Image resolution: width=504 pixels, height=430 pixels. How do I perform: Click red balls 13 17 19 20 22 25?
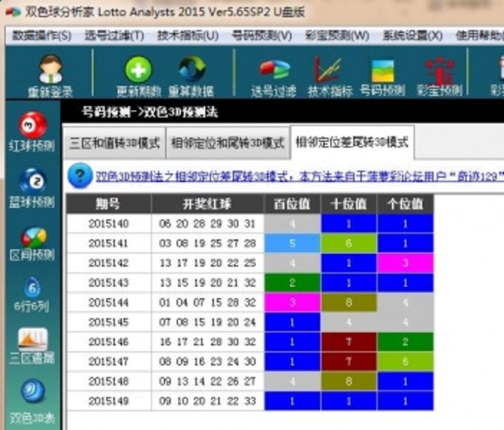pos(207,263)
